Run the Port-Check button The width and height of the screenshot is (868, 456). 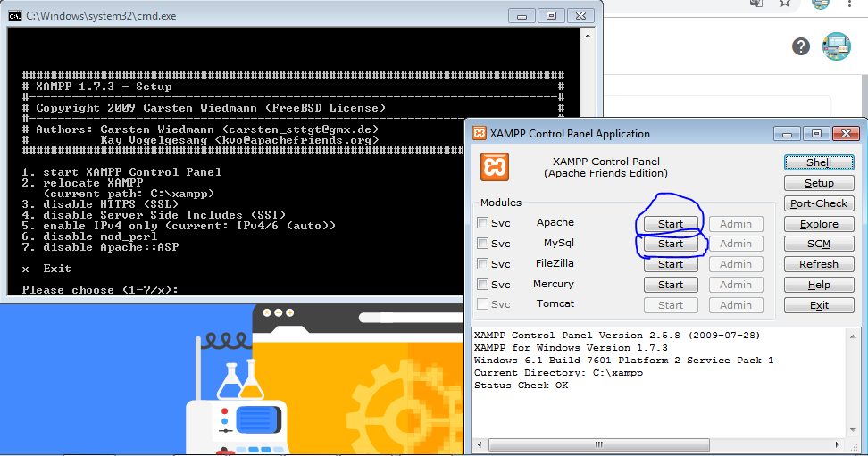tap(819, 203)
